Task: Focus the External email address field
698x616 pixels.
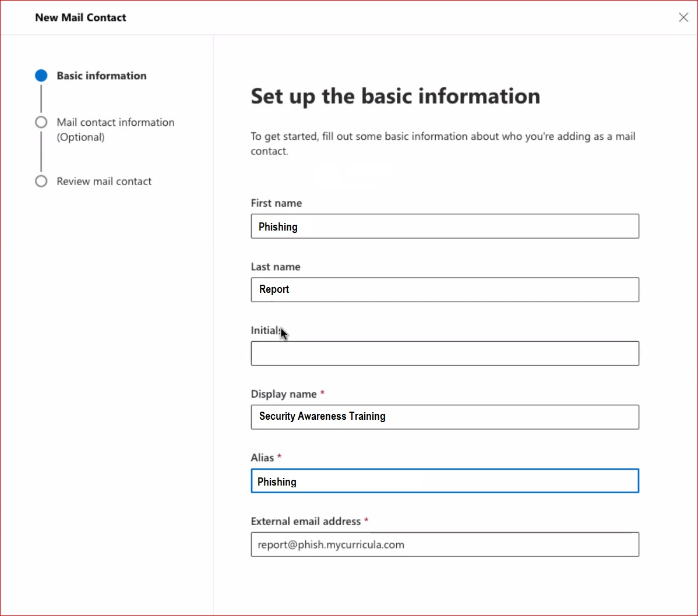Action: (x=445, y=544)
